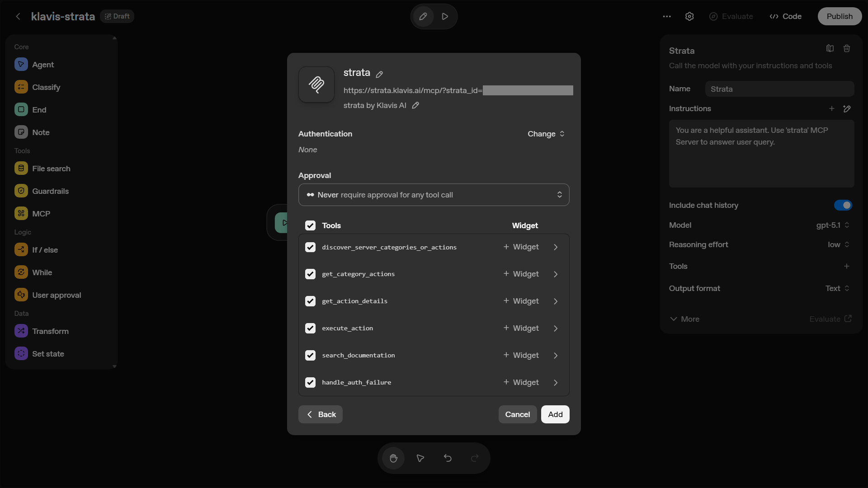
Task: Open the Model dropdown showing gpt-5.1
Action: tap(832, 225)
